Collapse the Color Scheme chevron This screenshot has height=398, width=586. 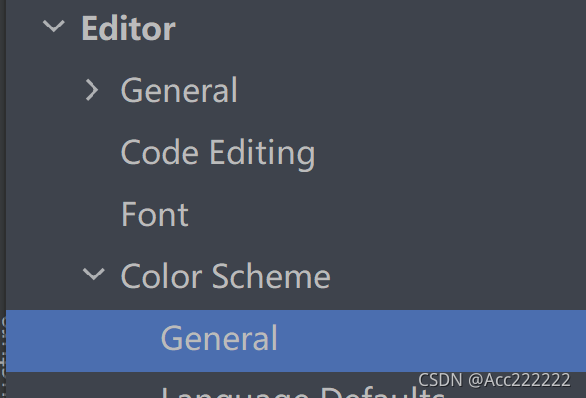click(93, 274)
